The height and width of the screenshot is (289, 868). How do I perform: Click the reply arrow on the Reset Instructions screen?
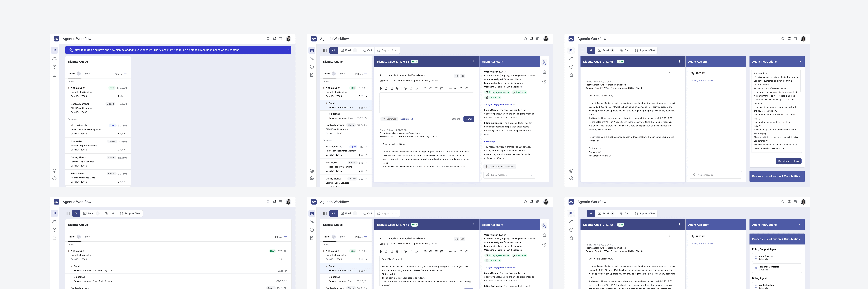664,73
